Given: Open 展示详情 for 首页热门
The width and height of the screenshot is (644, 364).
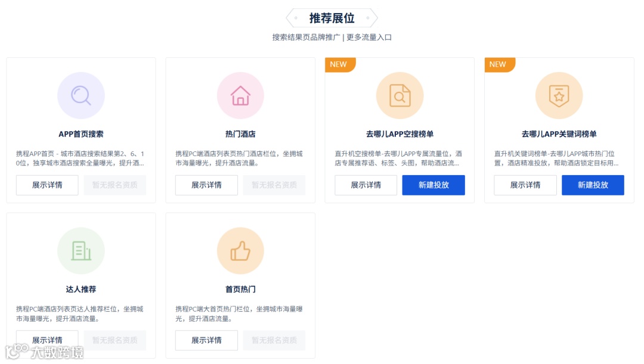Looking at the screenshot, I should 206,340.
